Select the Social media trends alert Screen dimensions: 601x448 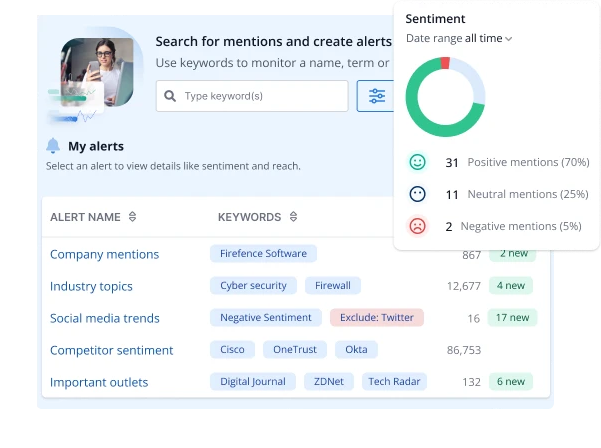(104, 318)
